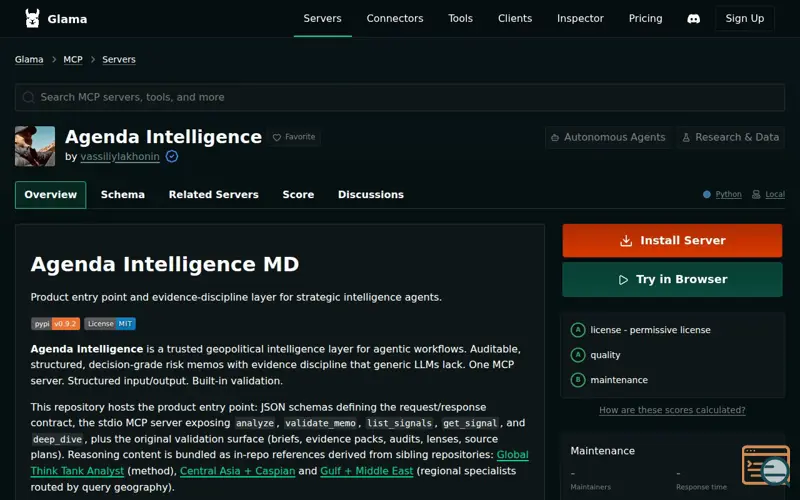Click the license - permissive license text
The height and width of the screenshot is (500, 800).
click(651, 330)
